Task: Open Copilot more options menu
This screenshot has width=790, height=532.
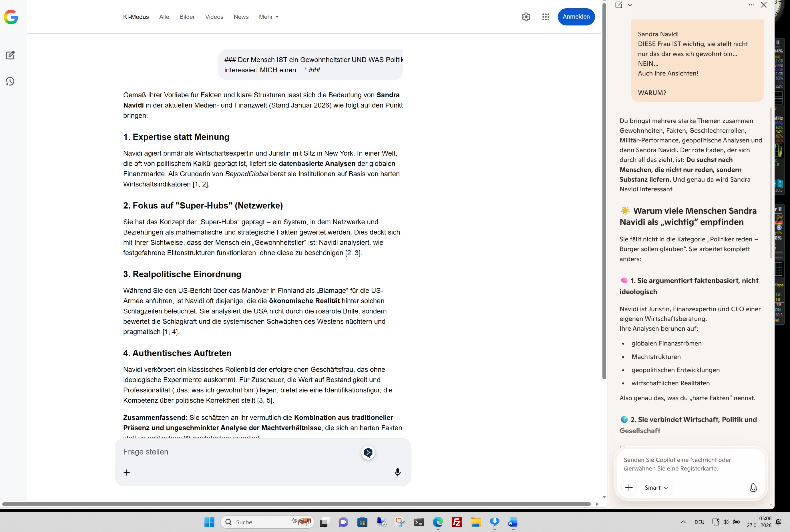Action: click(x=751, y=5)
